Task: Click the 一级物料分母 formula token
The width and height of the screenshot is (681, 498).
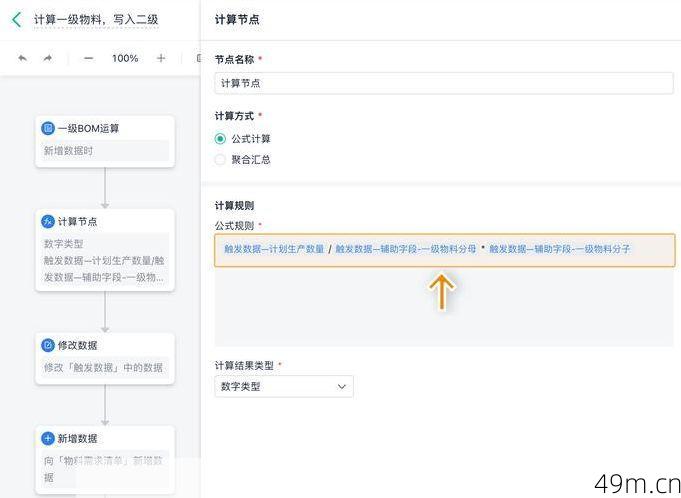Action: (x=406, y=249)
